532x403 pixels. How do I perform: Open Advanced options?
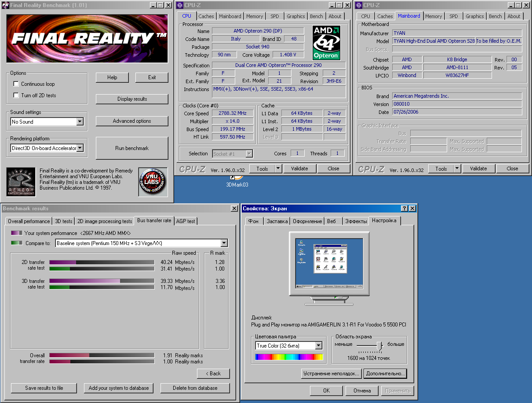(132, 121)
